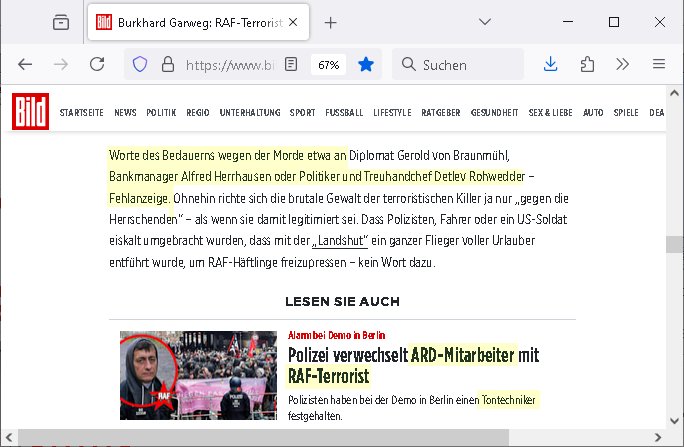Close the Firefox window
Viewport: 684px width, 447px height.
(x=660, y=22)
